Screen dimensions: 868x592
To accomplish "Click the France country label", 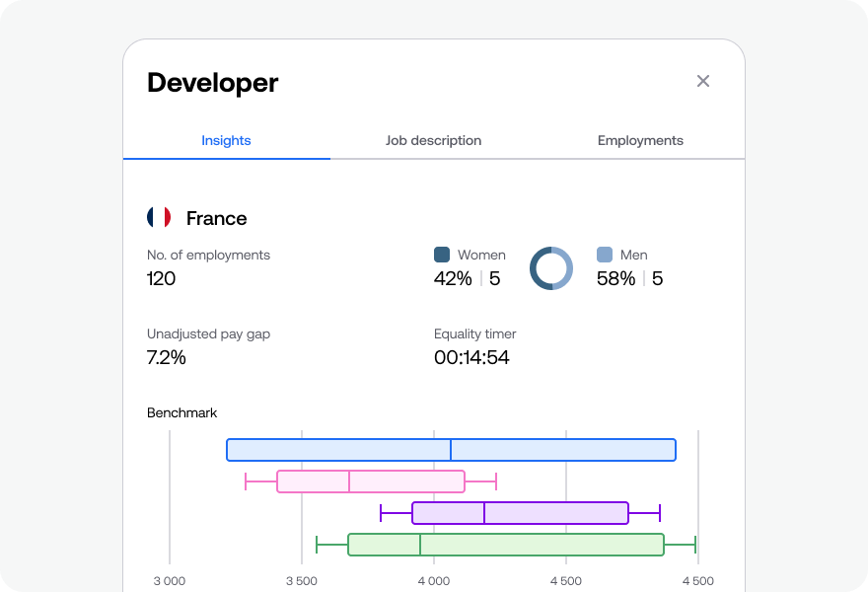I will tap(216, 218).
